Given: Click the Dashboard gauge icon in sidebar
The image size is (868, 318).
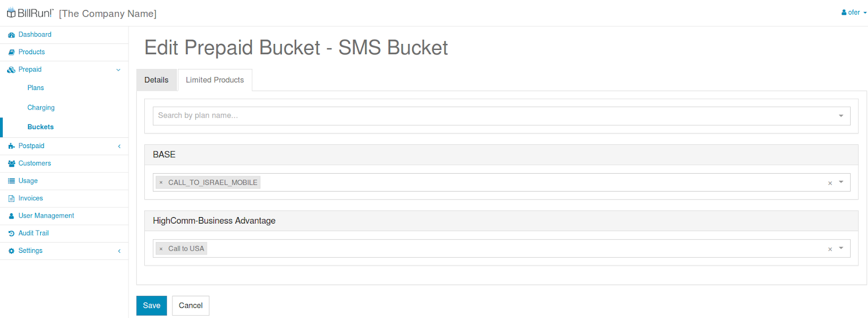Looking at the screenshot, I should tap(11, 35).
